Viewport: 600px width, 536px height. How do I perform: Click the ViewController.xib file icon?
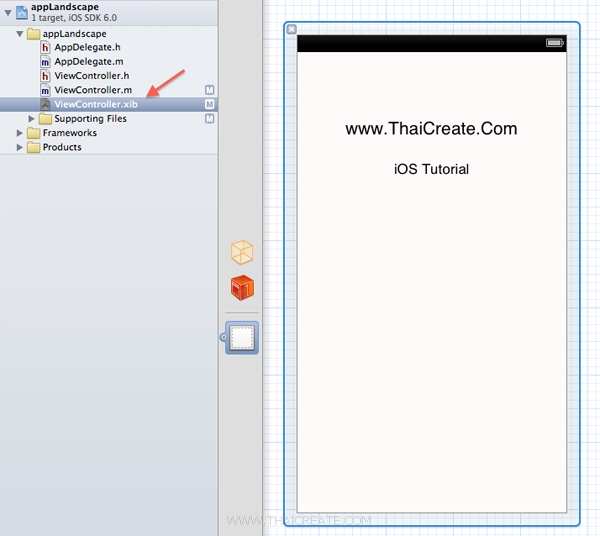(46, 104)
